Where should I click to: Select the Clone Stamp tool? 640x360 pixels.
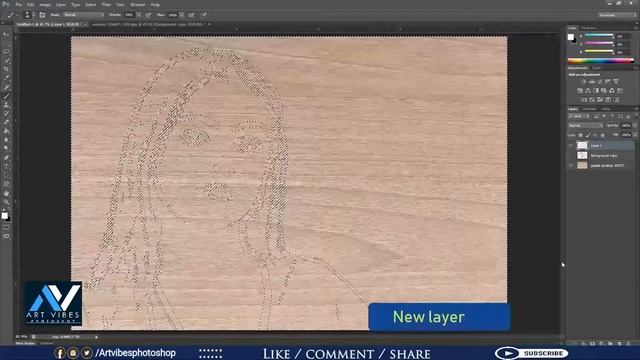(x=6, y=105)
